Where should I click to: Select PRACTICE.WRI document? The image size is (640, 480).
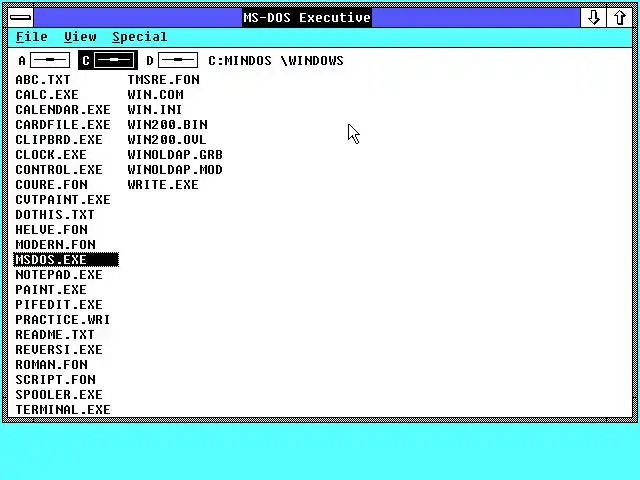coord(63,320)
